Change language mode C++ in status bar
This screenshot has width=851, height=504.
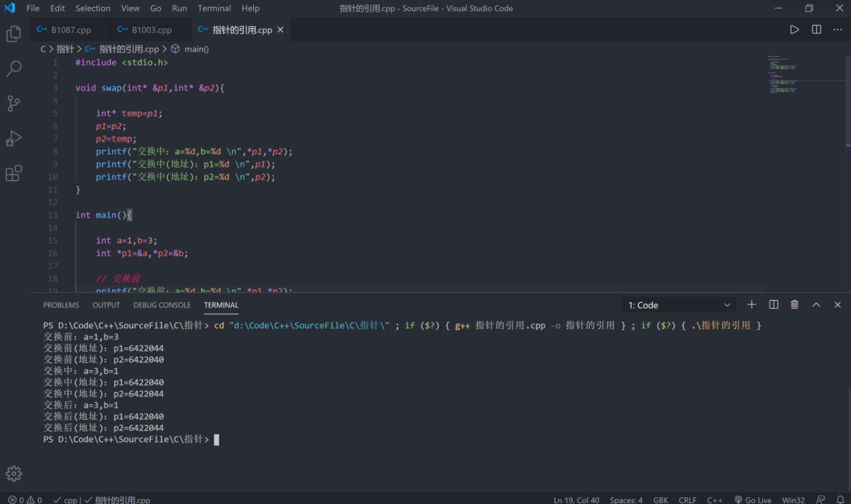[x=715, y=500]
